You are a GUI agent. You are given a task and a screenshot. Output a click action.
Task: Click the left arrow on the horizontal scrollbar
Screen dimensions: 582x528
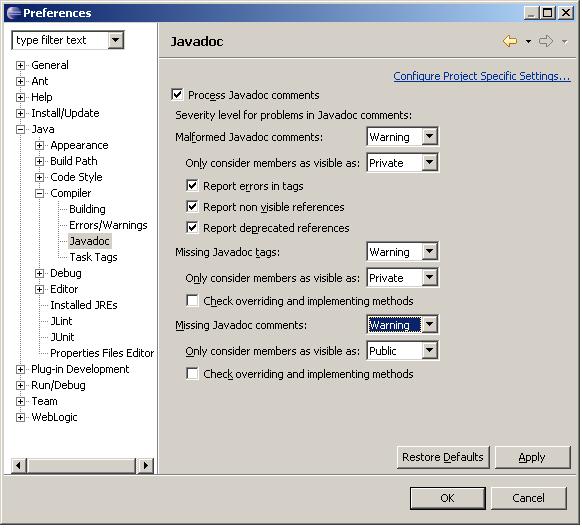19,465
